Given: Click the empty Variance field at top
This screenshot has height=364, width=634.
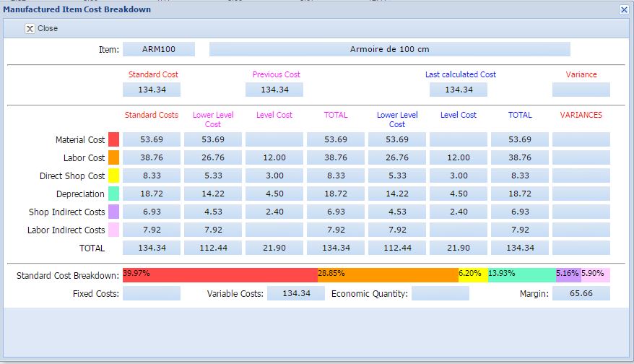Looking at the screenshot, I should click(581, 90).
